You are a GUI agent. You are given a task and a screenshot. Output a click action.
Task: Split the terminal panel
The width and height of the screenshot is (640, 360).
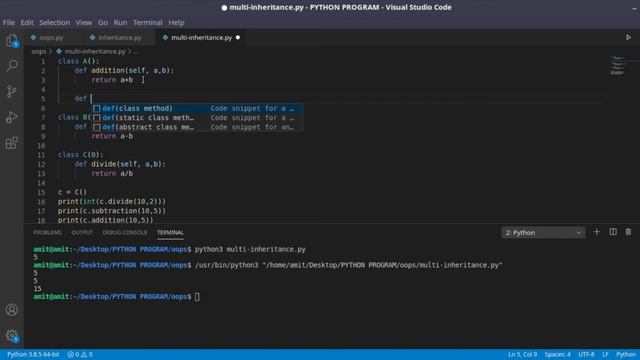click(x=613, y=232)
